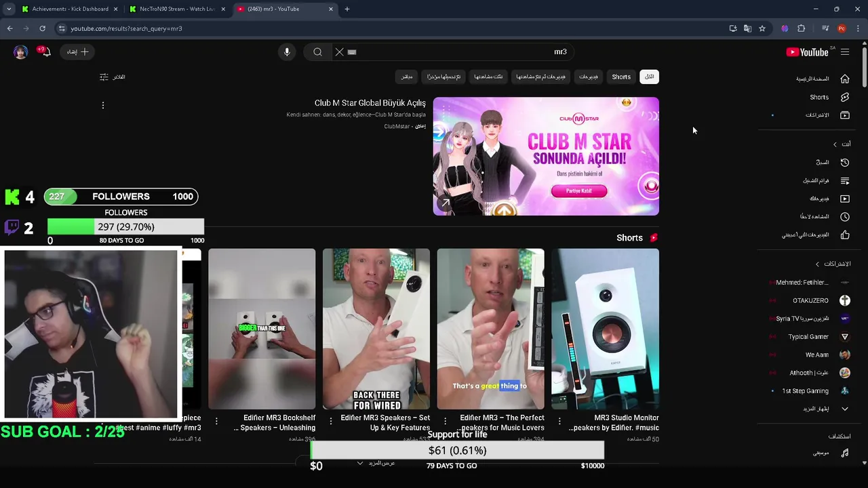Toggle the YouTube hamburger guide menu
This screenshot has width=868, height=488.
(x=845, y=52)
